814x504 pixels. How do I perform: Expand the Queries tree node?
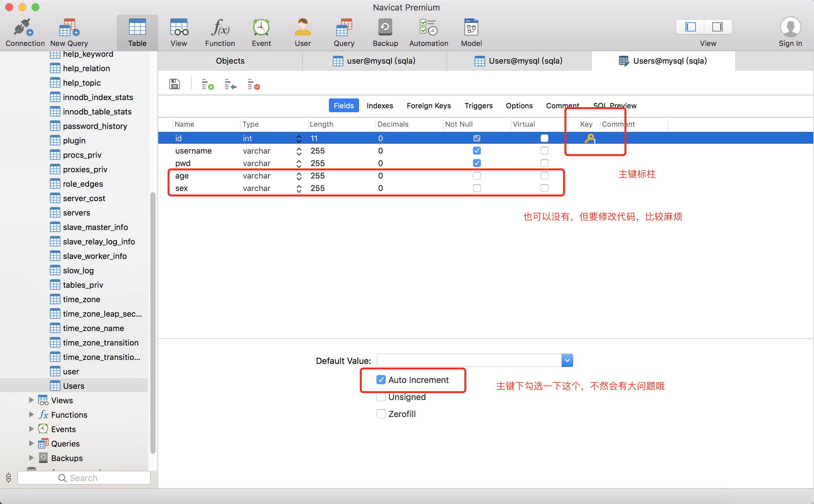coord(31,443)
